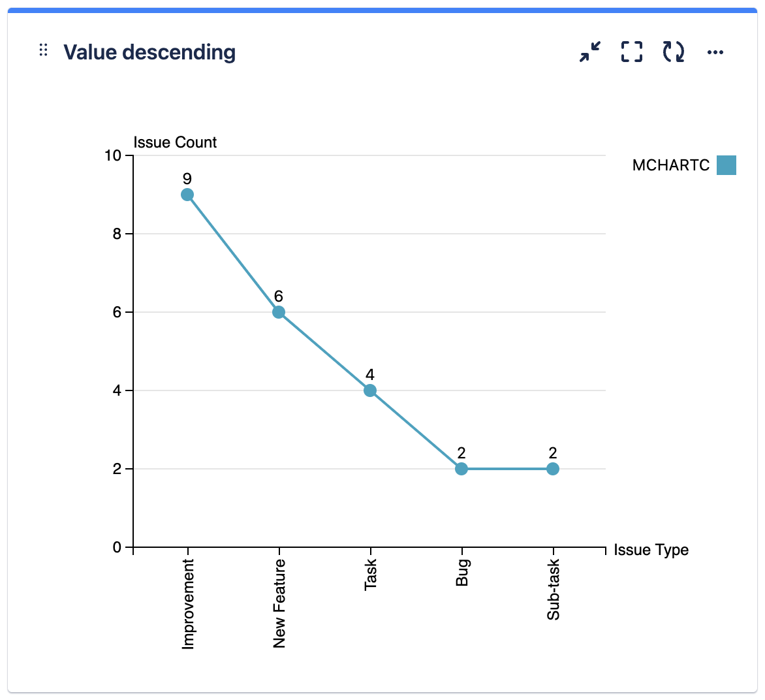Screen dimensions: 765x700
Task: Toggle the MCHARTC series legend label
Action: pyautogui.click(x=670, y=165)
